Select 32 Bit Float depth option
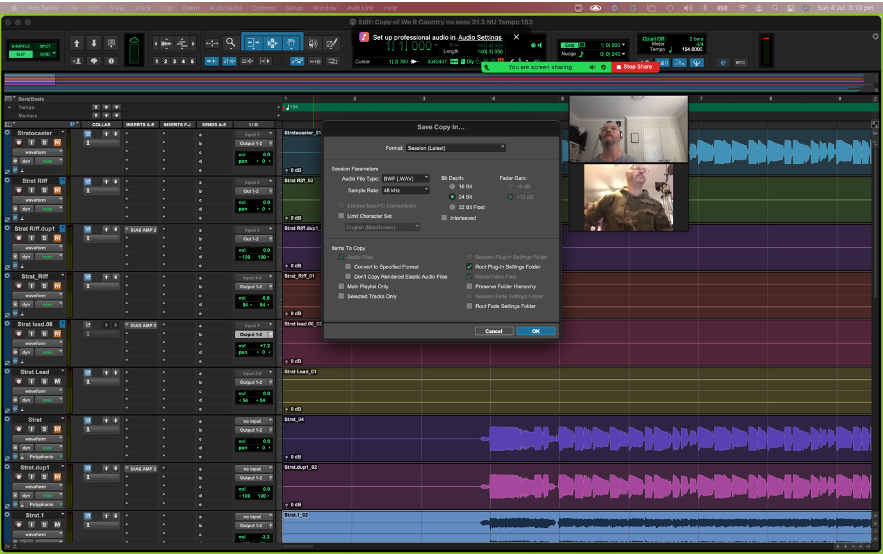The height and width of the screenshot is (554, 883). coord(452,207)
